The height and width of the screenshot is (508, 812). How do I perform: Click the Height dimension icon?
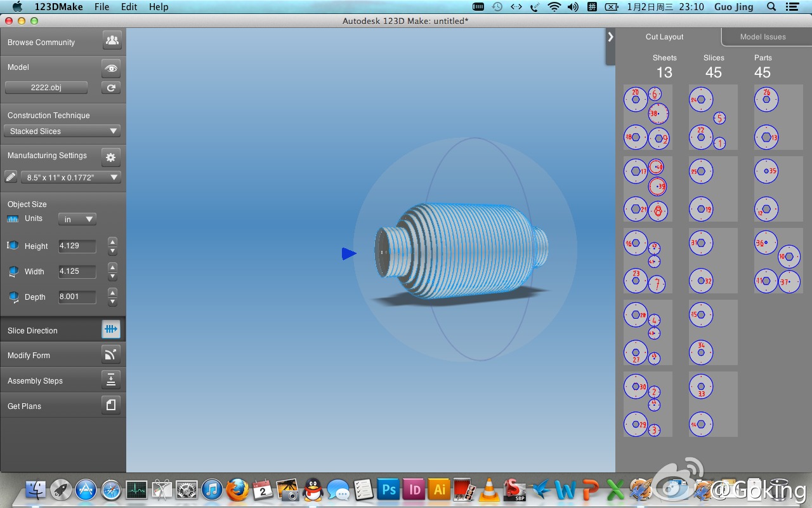pyautogui.click(x=13, y=245)
